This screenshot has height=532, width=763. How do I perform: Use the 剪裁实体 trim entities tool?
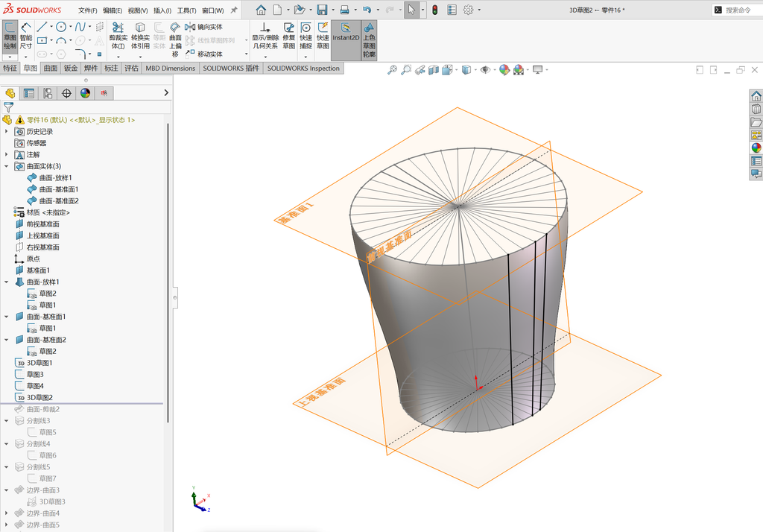coord(118,36)
